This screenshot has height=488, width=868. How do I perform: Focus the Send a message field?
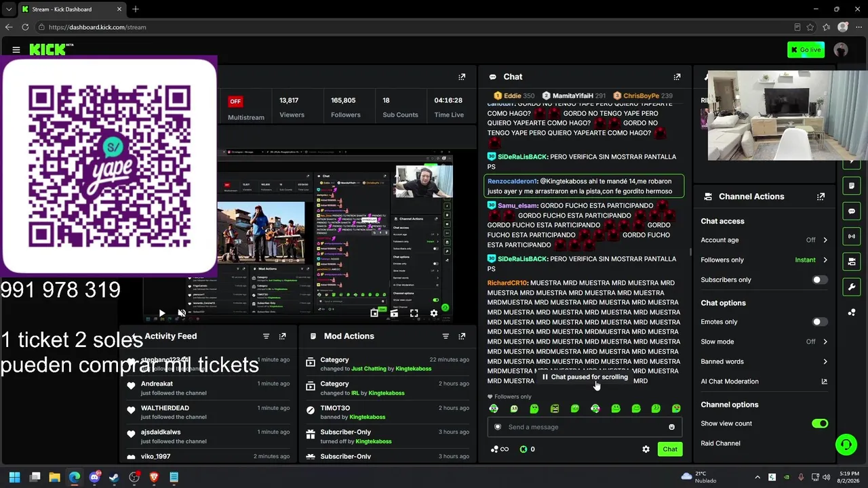point(585,427)
